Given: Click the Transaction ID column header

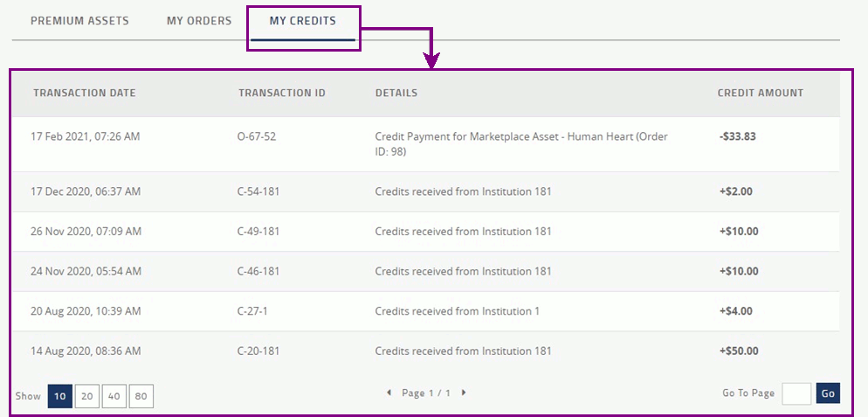Looking at the screenshot, I should click(282, 94).
